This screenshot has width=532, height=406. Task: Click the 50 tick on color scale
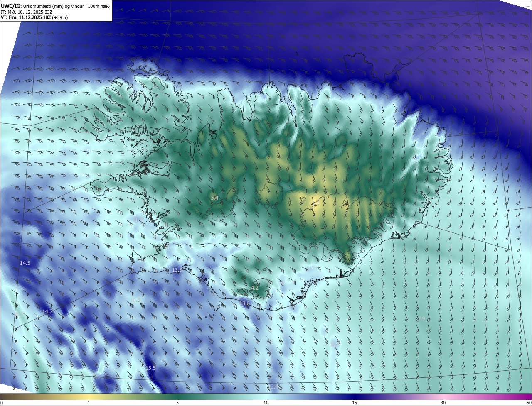click(529, 403)
